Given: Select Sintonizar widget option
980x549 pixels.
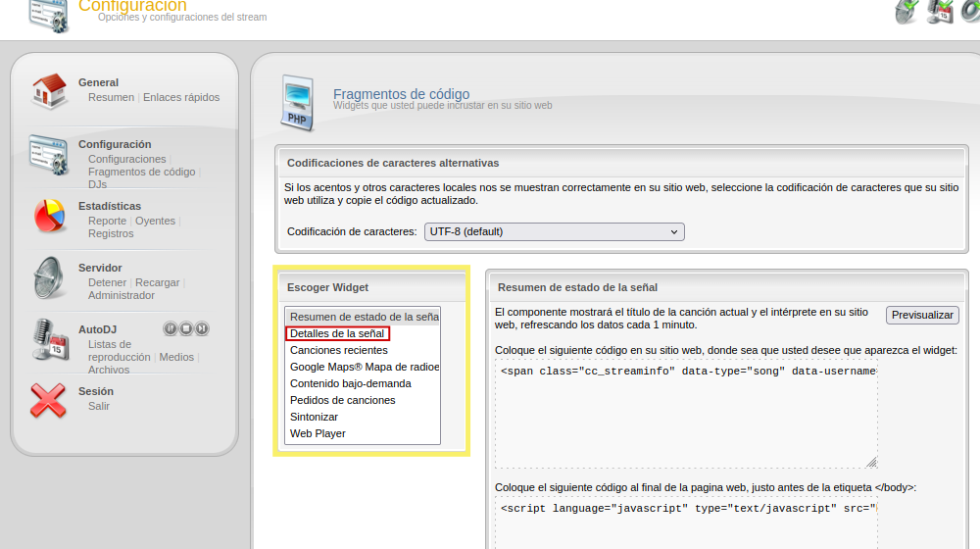Looking at the screenshot, I should pos(314,417).
